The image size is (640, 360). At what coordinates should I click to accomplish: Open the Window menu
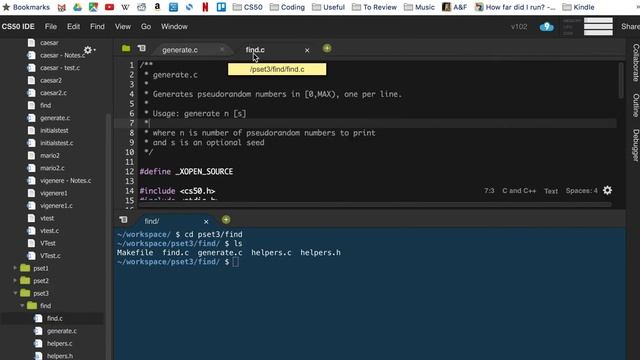coord(174,27)
